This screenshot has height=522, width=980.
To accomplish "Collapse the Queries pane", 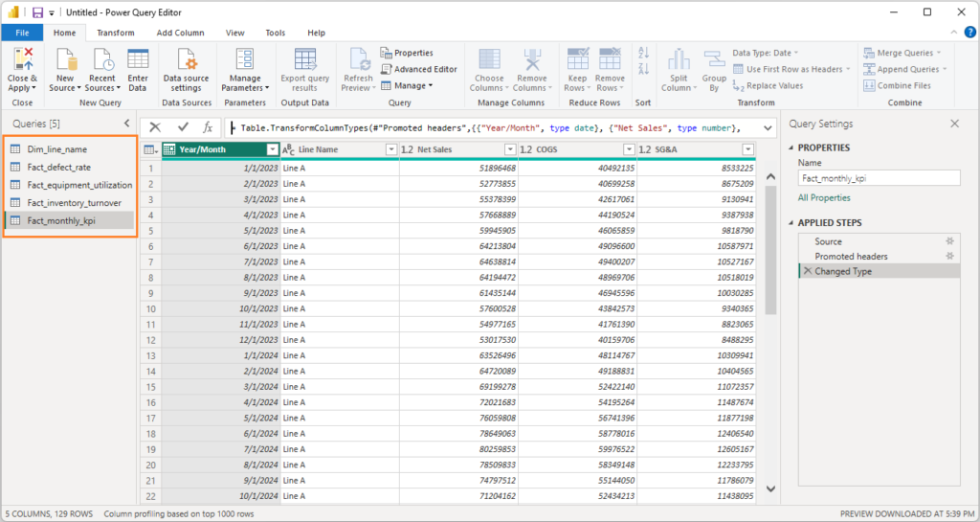I will (x=127, y=124).
